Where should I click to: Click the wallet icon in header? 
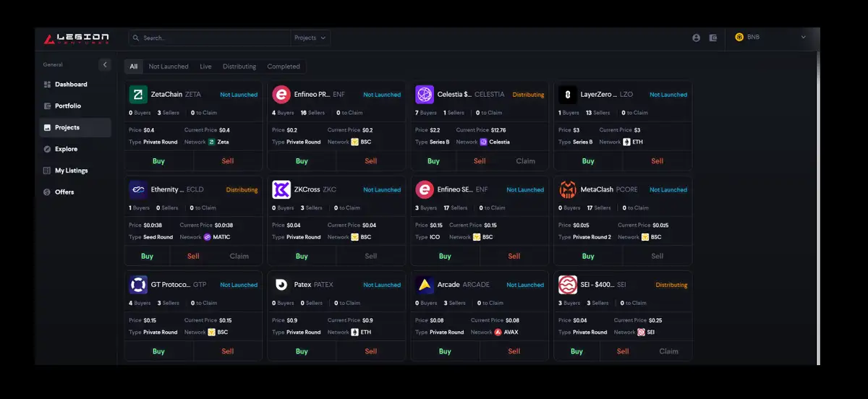[713, 38]
